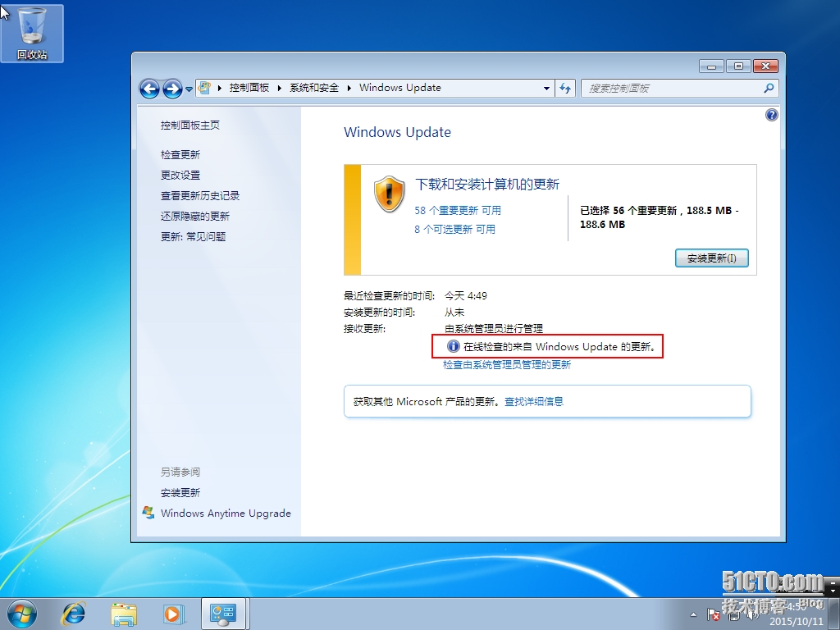Focus the 搜索控制面板 search box
The image size is (840, 630).
[x=673, y=89]
